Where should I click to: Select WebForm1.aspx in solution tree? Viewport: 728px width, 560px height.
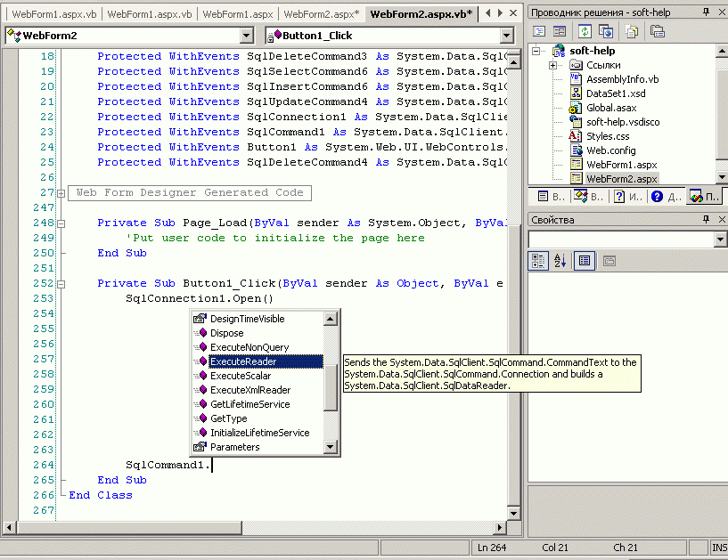coord(622,165)
